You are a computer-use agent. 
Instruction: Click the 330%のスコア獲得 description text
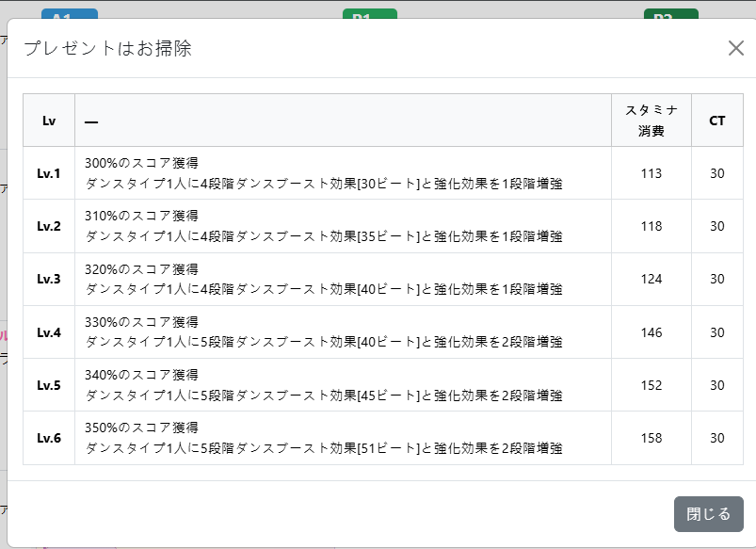click(142, 322)
